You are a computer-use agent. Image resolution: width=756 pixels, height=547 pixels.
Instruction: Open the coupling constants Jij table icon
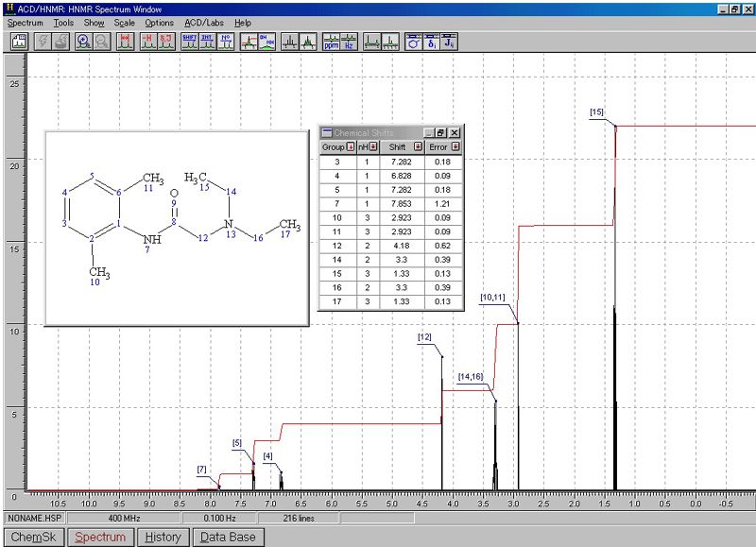(x=450, y=42)
